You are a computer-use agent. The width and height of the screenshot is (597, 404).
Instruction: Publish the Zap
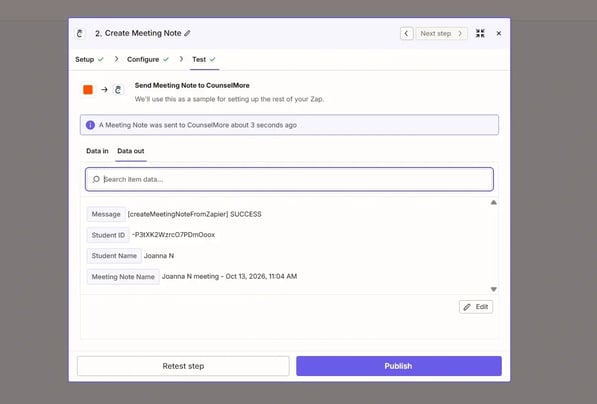[399, 366]
